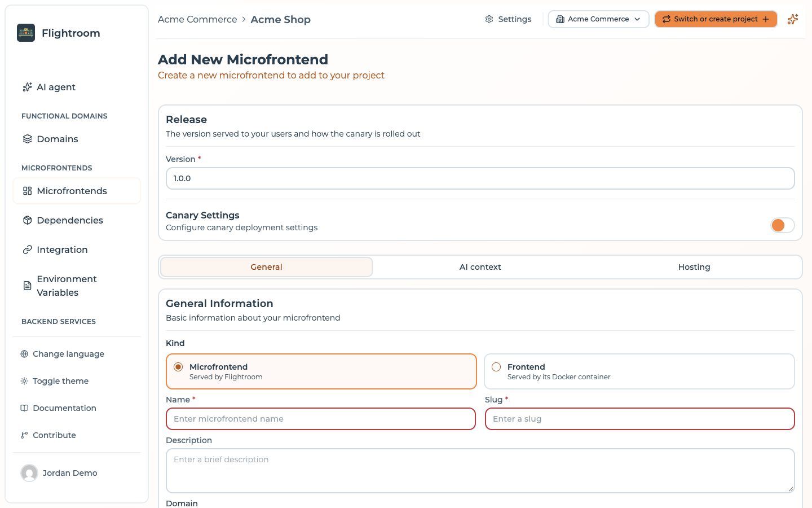Toggle the Canary Settings switch
This screenshot has height=508, width=812.
pyautogui.click(x=783, y=225)
